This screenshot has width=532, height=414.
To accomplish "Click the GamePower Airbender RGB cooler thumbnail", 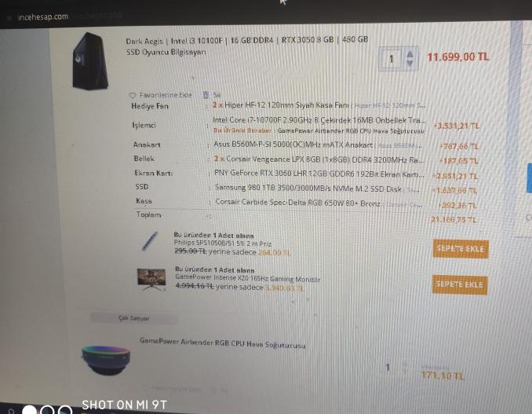I will click(x=106, y=360).
